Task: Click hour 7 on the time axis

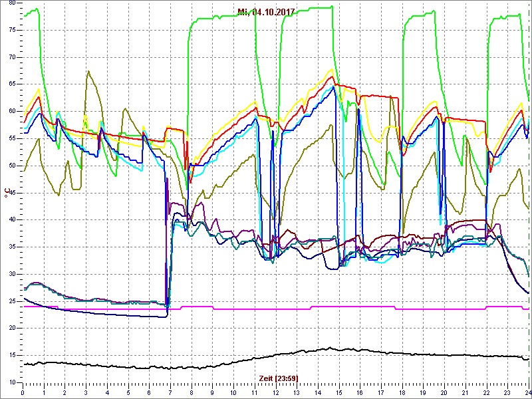Action: (170, 392)
